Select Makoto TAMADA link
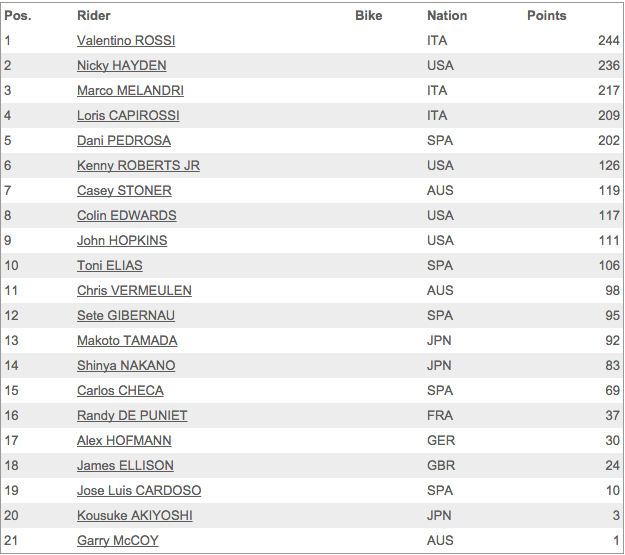The image size is (625, 555). click(127, 340)
